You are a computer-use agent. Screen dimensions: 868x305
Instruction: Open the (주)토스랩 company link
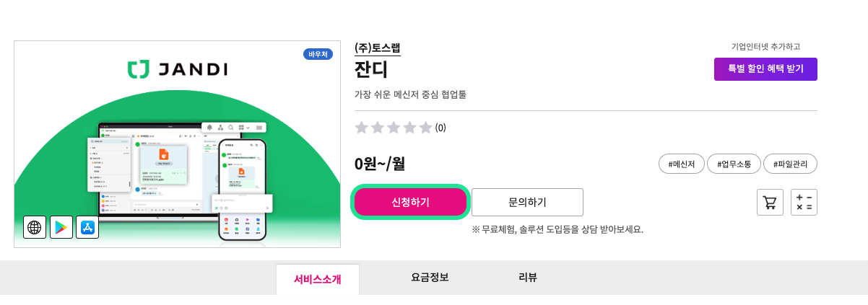coord(377,48)
